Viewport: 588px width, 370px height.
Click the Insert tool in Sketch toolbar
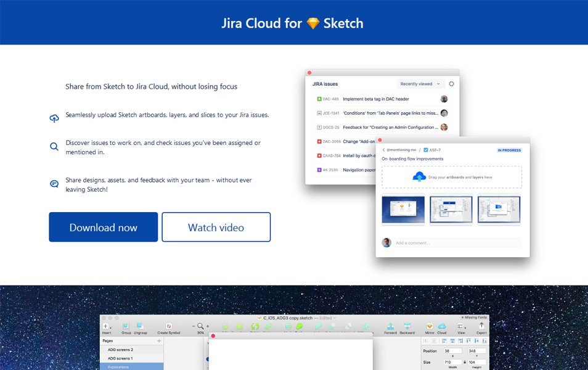pos(107,328)
